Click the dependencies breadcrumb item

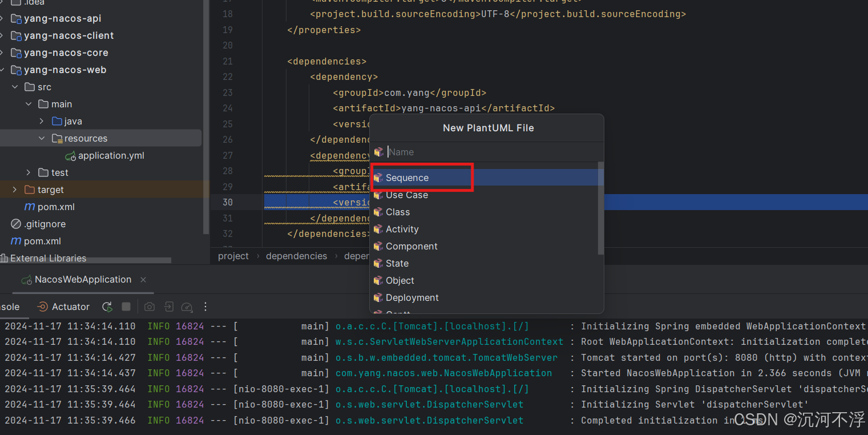click(x=296, y=256)
